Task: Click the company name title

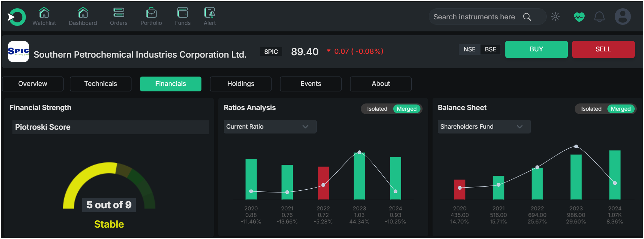Action: (x=140, y=54)
